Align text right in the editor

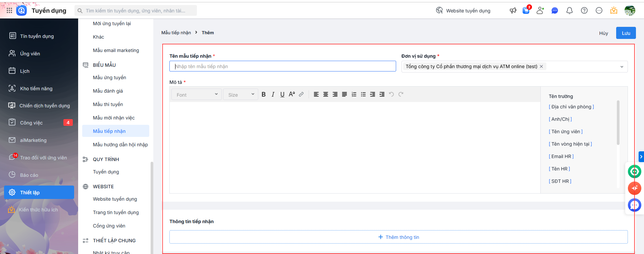tap(335, 95)
